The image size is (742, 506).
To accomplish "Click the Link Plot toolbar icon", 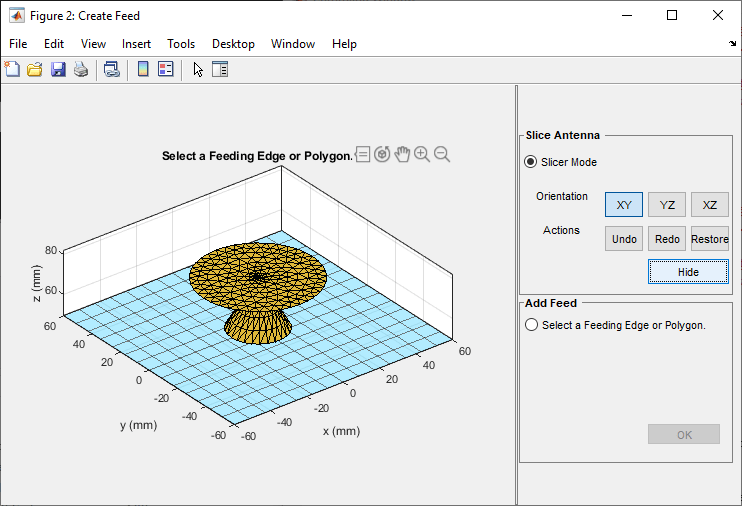I will tap(112, 69).
